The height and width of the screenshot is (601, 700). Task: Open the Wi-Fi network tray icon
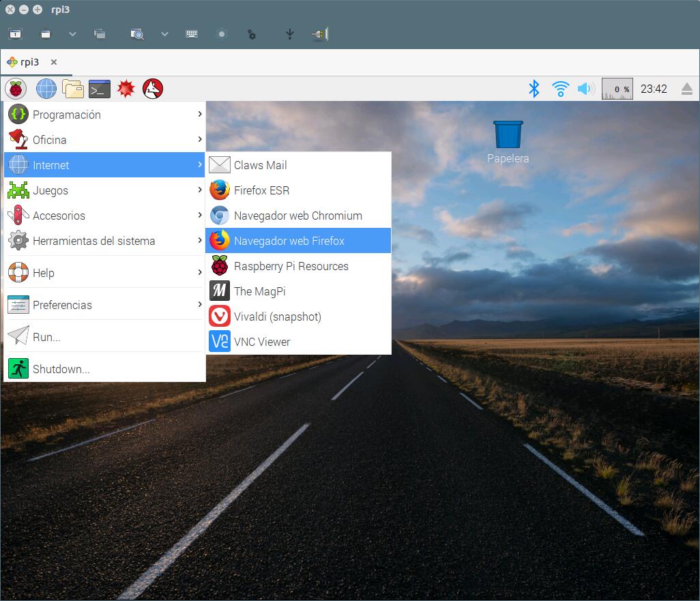pos(560,89)
